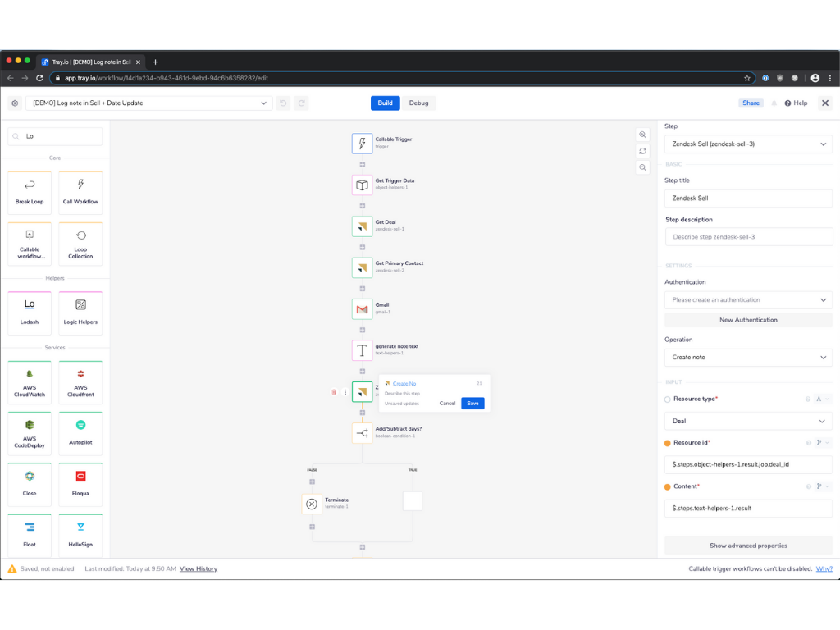Screen dimensions: 840x630
Task: Open the Operation dropdown showing Create note
Action: (x=747, y=358)
